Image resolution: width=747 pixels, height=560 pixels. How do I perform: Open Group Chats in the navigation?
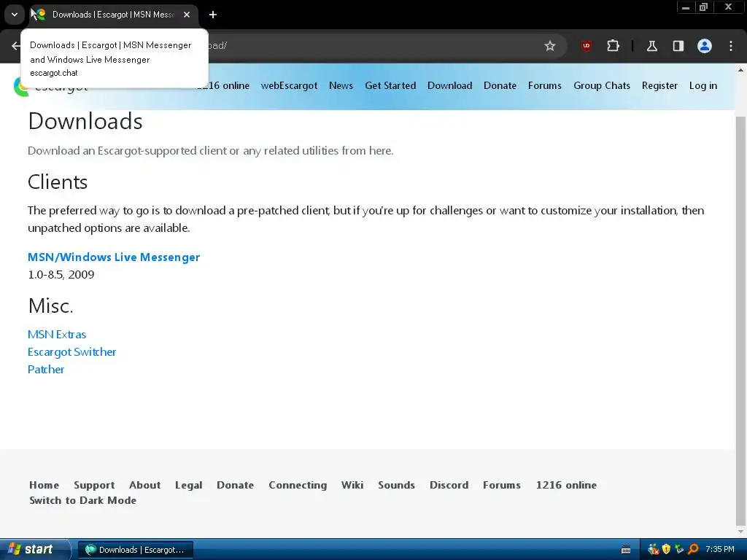coord(602,86)
